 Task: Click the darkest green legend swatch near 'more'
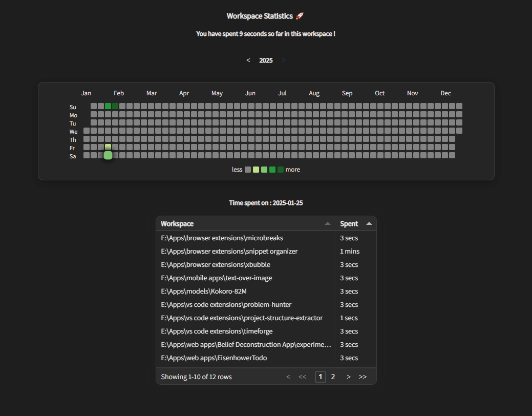281,170
